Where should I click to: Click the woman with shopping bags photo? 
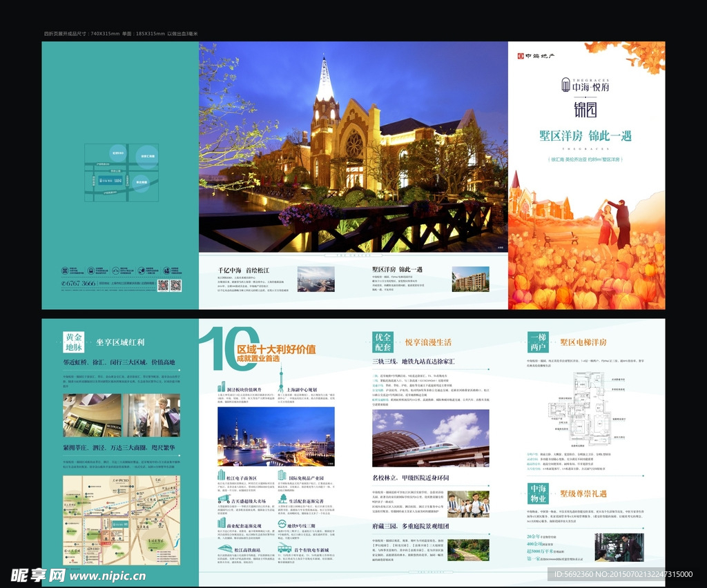(151, 415)
